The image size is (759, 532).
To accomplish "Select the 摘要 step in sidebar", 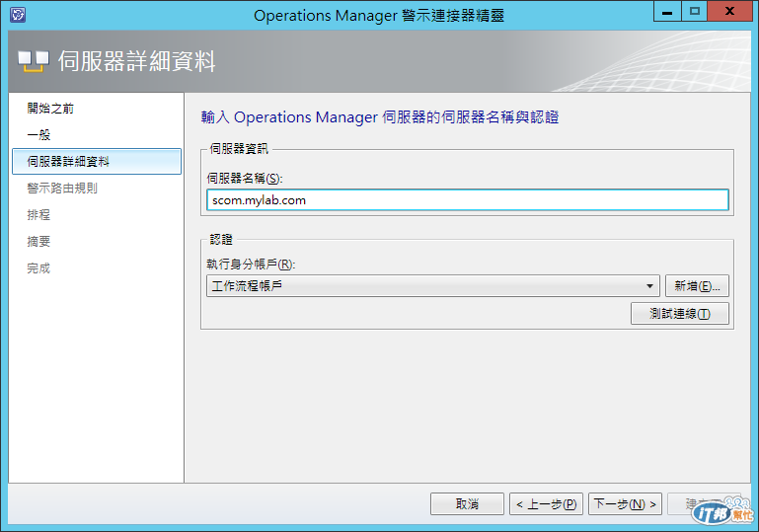I will point(38,242).
